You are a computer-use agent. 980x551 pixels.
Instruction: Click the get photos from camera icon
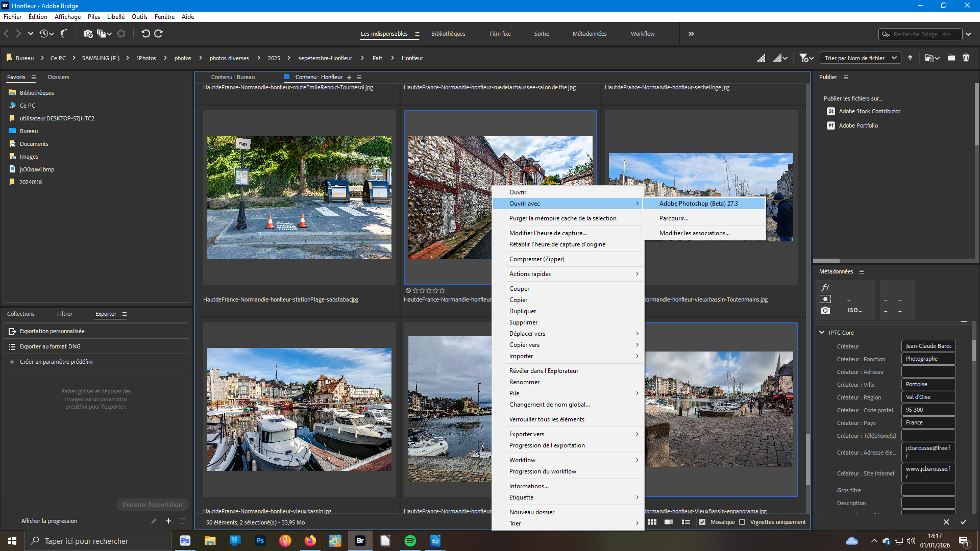pos(88,34)
